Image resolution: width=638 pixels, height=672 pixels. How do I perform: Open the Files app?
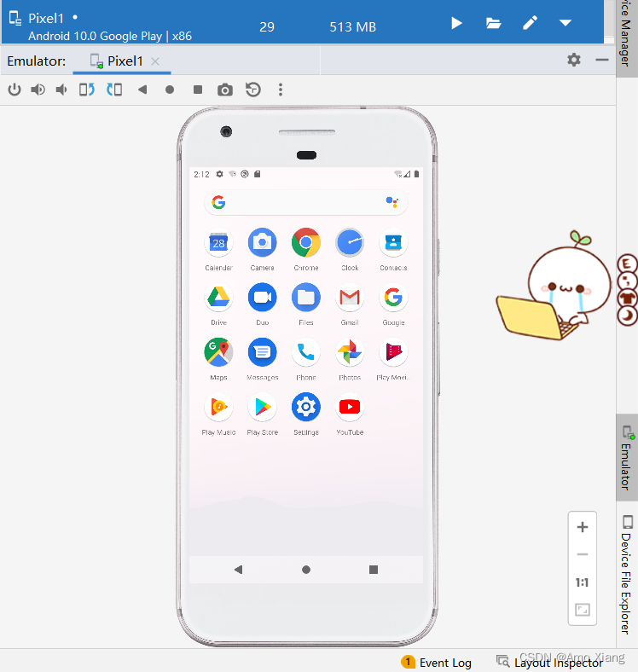[x=306, y=304]
